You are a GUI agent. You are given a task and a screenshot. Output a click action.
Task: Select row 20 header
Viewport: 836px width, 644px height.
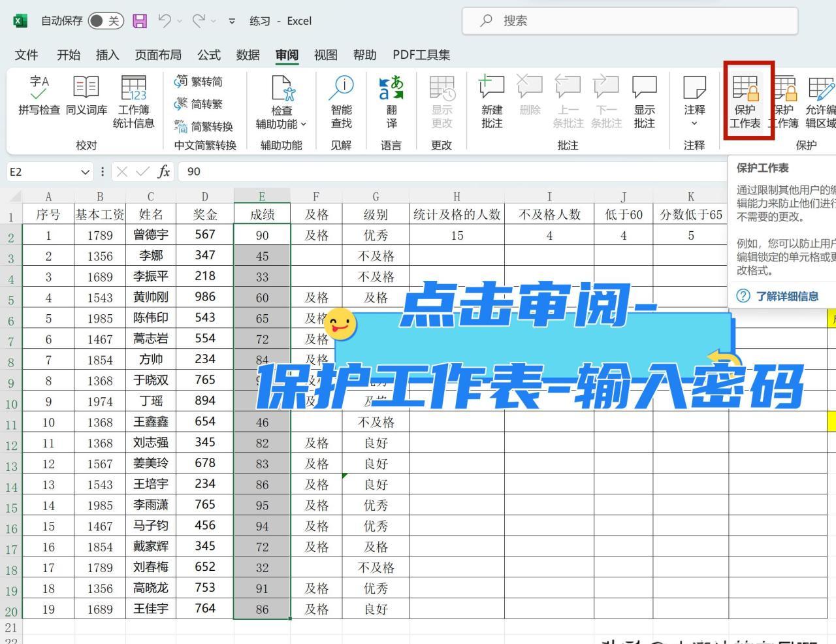[x=11, y=611]
